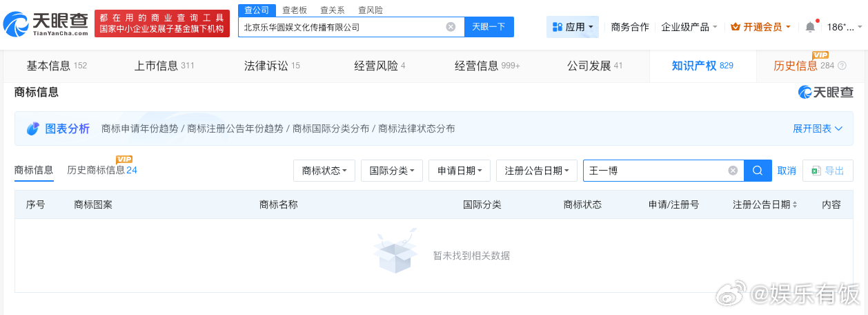Screen dimensions: 868x315
Task: Click the 商标状态 column header
Action: [x=582, y=205]
